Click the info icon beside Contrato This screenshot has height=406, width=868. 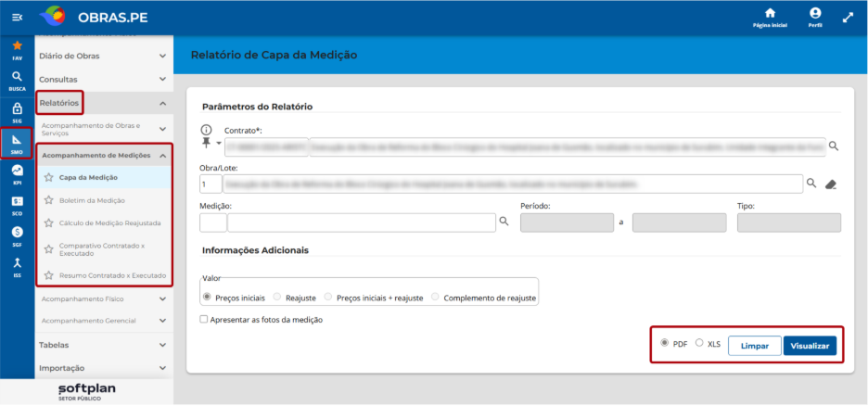pyautogui.click(x=206, y=131)
